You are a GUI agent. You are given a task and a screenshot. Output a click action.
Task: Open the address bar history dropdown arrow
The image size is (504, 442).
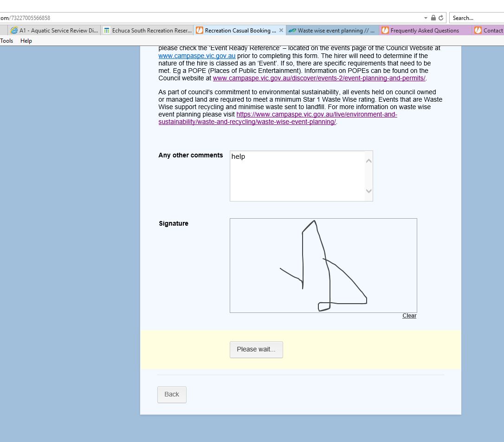tap(426, 18)
